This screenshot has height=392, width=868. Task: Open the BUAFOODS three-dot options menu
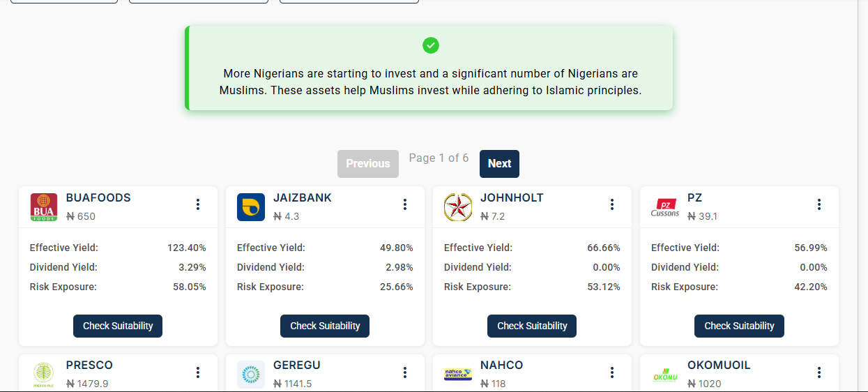pyautogui.click(x=198, y=204)
